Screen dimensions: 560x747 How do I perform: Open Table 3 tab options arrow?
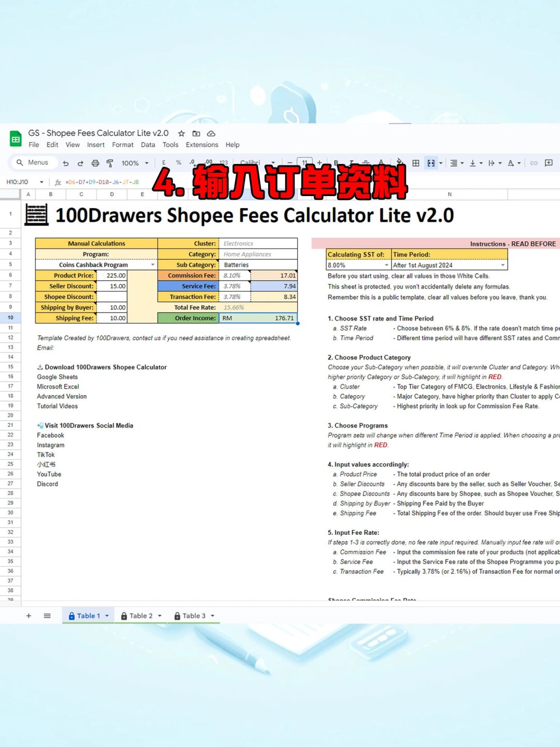point(213,616)
